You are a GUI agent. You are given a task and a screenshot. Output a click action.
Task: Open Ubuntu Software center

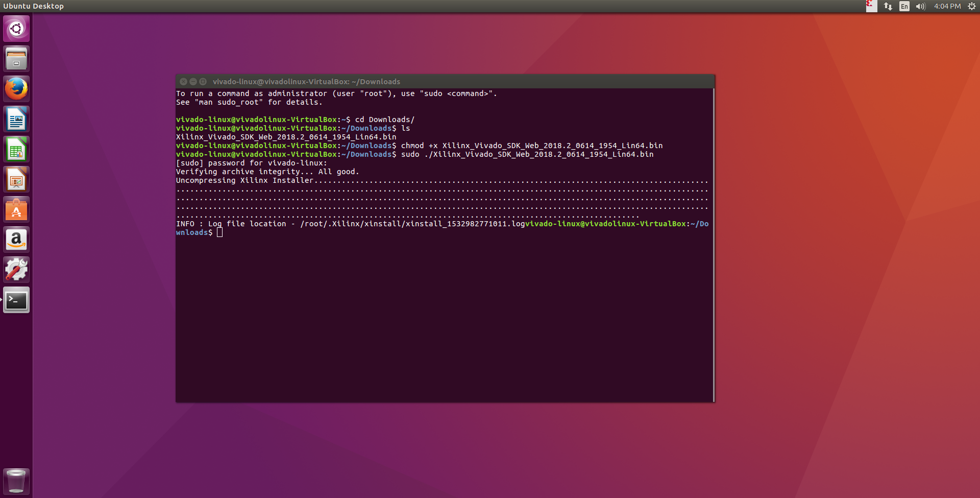(16, 209)
